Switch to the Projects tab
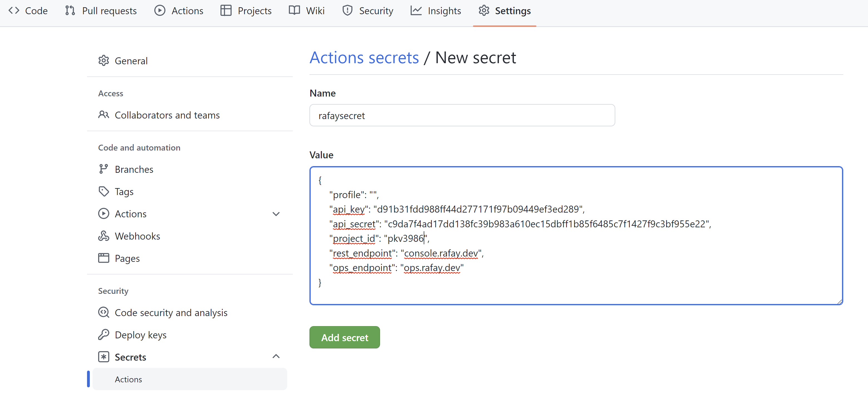 pyautogui.click(x=246, y=11)
